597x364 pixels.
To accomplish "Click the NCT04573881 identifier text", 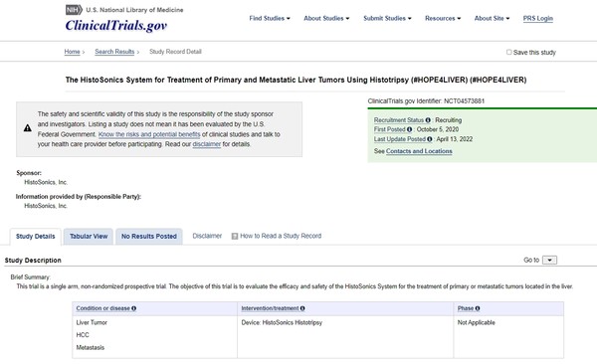I will 464,100.
